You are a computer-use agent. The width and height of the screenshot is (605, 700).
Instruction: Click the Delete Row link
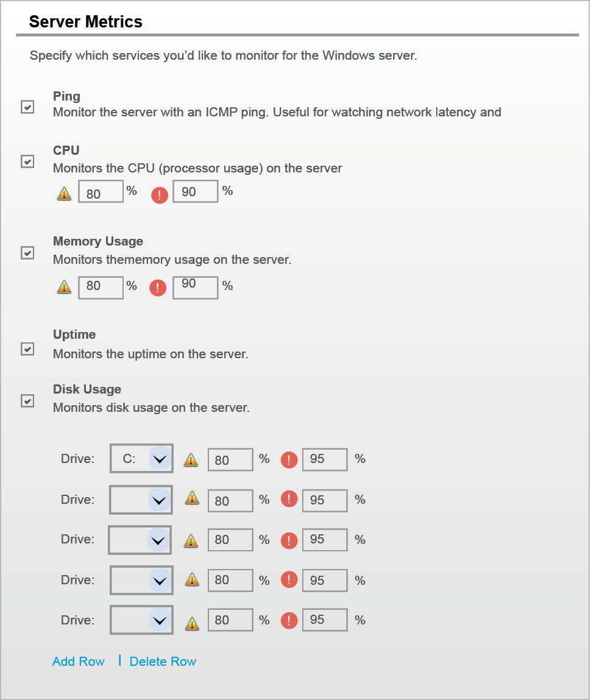pos(163,662)
